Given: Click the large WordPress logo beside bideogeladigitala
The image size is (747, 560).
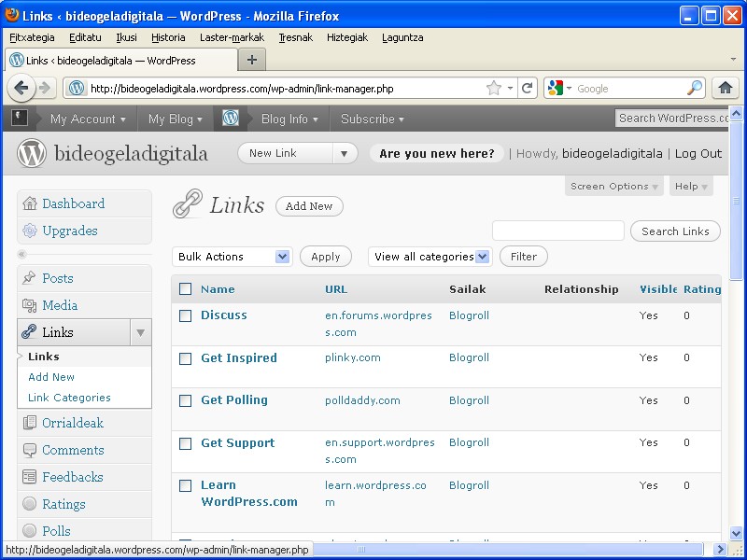Looking at the screenshot, I should [x=32, y=153].
